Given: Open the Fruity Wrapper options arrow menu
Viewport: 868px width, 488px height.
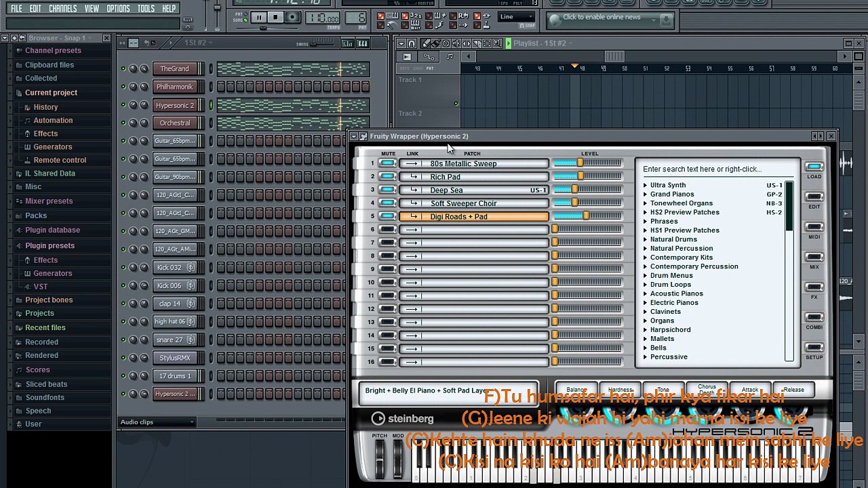Looking at the screenshot, I should pos(354,136).
